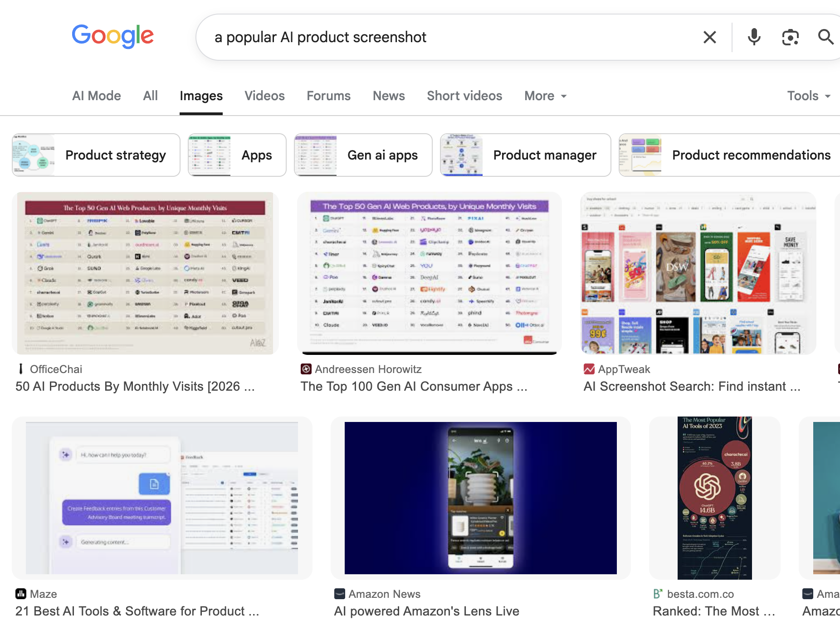Open Maze AI chat interface image
The image size is (840, 630).
coord(162,498)
